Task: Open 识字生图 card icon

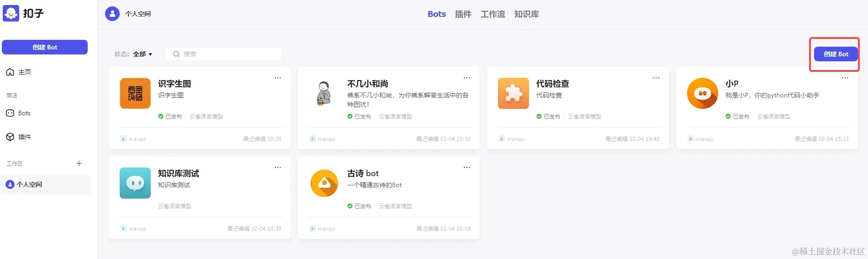Action: coord(135,93)
